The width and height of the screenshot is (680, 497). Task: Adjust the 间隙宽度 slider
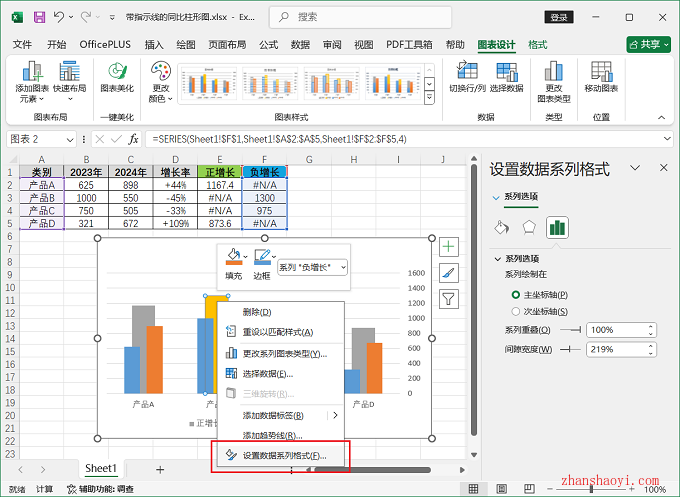point(573,349)
